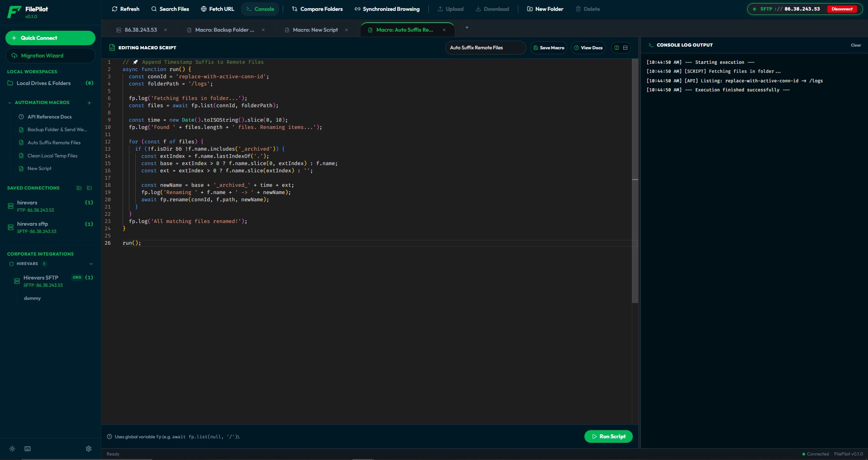The width and height of the screenshot is (868, 460).
Task: Select the Hirevars SFTP org connection
Action: tap(53, 281)
